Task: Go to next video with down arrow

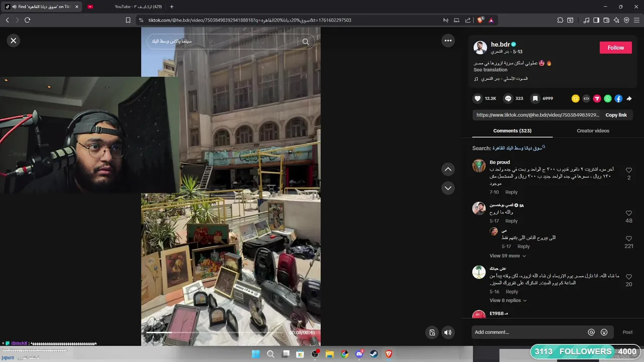Action: [448, 188]
